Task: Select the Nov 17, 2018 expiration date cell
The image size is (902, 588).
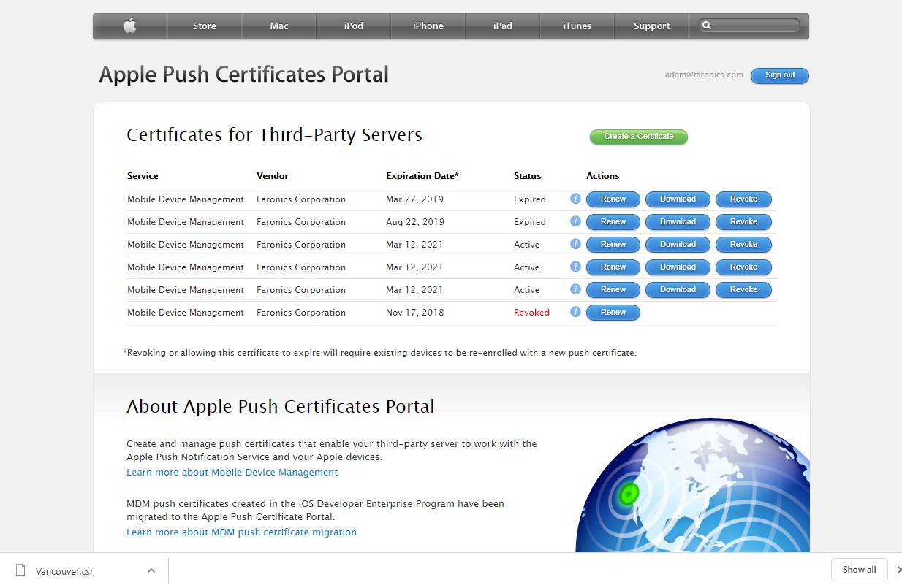Action: pos(415,313)
